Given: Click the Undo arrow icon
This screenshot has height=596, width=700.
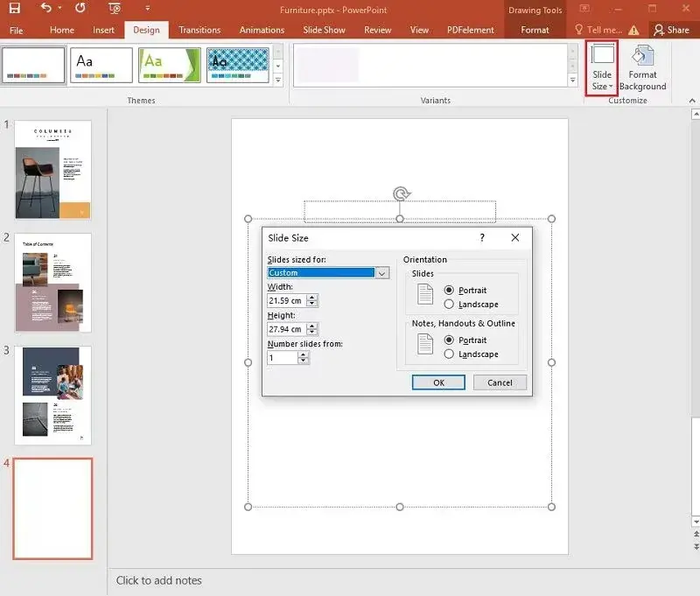Looking at the screenshot, I should tap(46, 8).
